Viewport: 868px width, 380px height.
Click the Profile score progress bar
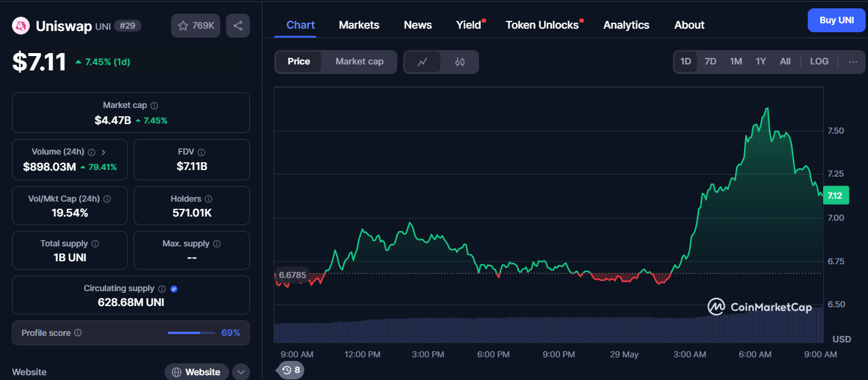tap(191, 333)
